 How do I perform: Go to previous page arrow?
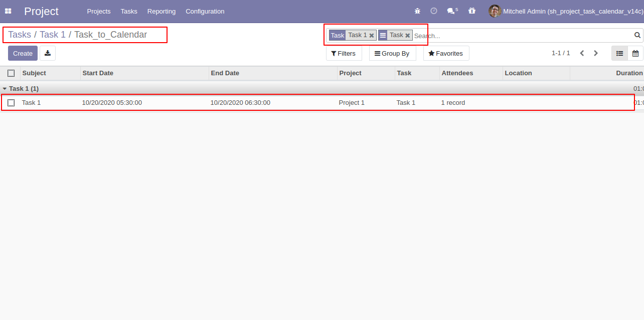(582, 53)
